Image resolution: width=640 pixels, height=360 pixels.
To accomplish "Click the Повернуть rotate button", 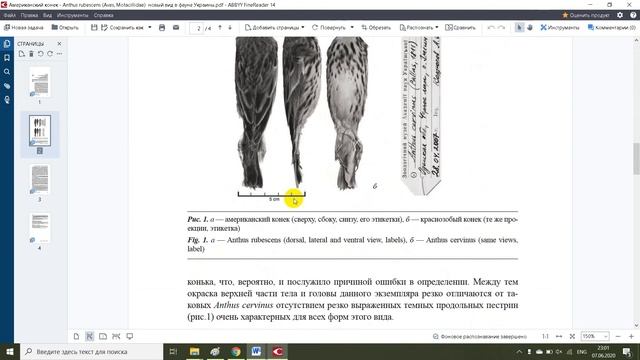I will pyautogui.click(x=329, y=28).
